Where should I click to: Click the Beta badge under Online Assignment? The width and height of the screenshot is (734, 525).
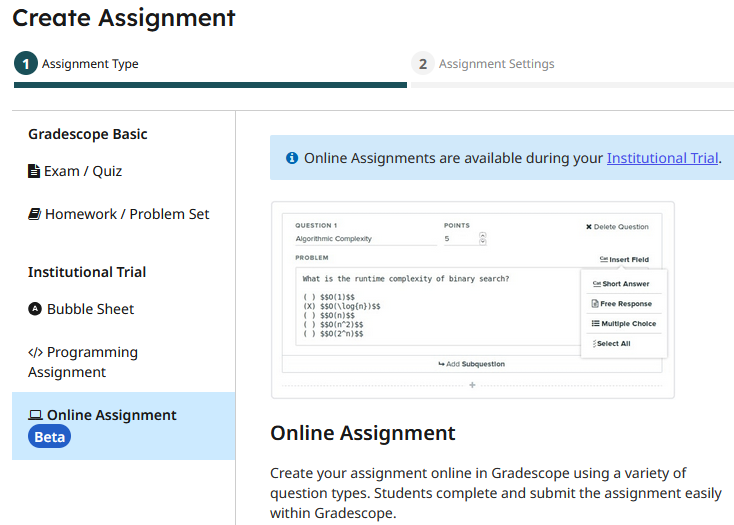(x=50, y=437)
